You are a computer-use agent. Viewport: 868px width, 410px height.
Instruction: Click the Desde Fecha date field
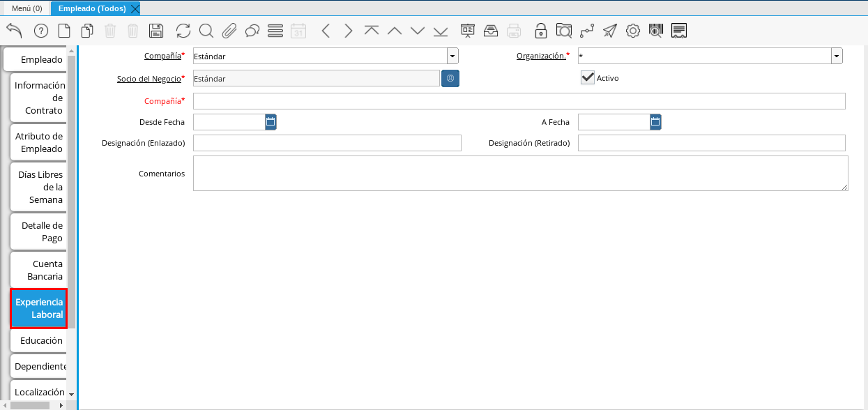click(229, 122)
